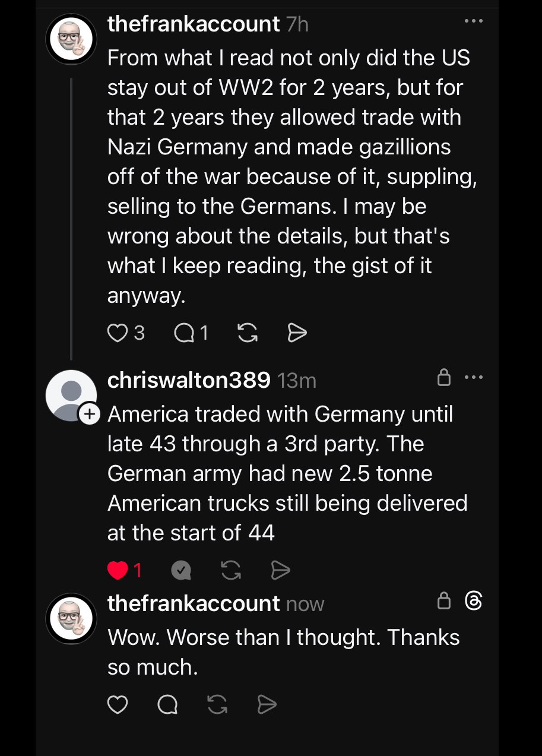Share chriswalton389's comment
Screen dimensions: 542x756
(x=280, y=571)
